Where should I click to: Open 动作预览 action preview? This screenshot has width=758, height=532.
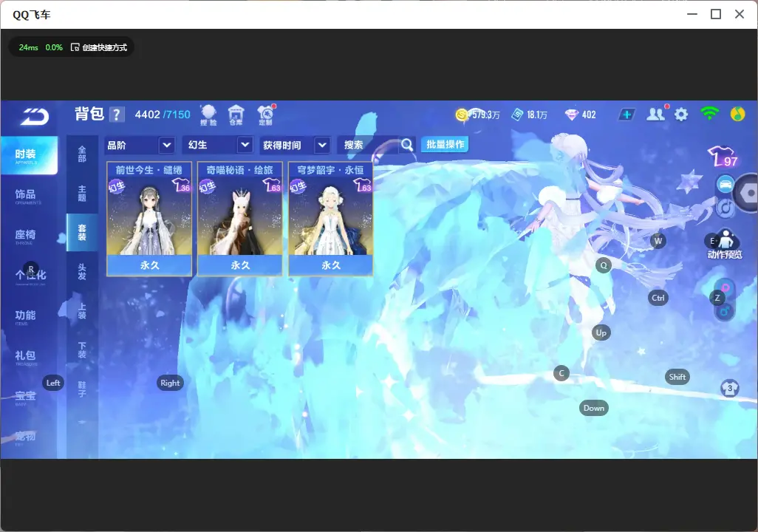pos(724,245)
